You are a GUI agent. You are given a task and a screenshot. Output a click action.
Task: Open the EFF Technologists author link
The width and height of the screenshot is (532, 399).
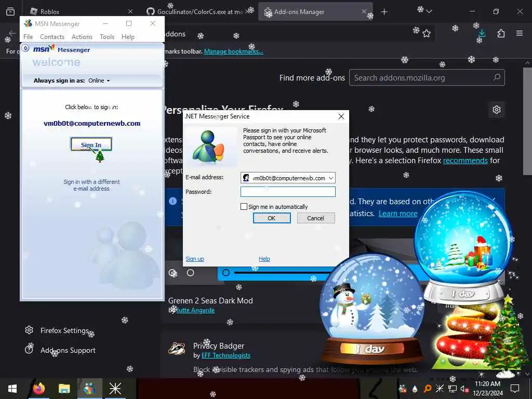(225, 355)
